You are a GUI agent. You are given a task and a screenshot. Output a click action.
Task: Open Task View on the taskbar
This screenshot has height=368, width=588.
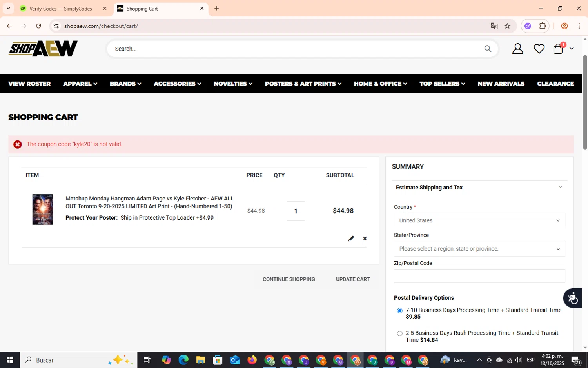pyautogui.click(x=147, y=360)
